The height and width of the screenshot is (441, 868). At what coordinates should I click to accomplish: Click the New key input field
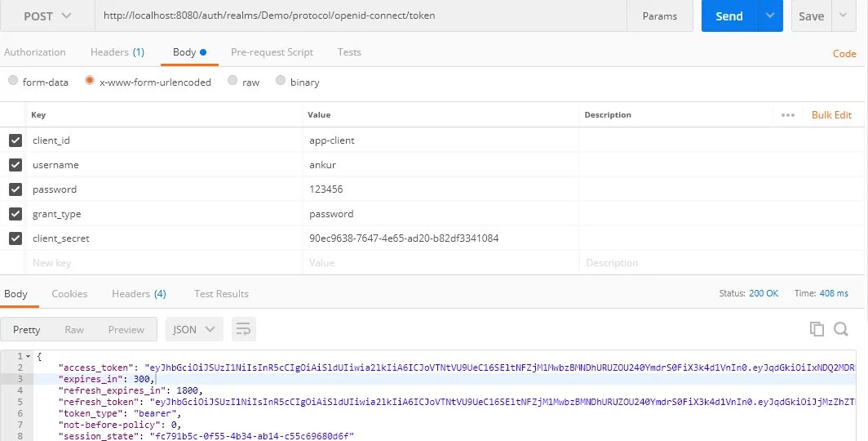tap(164, 263)
